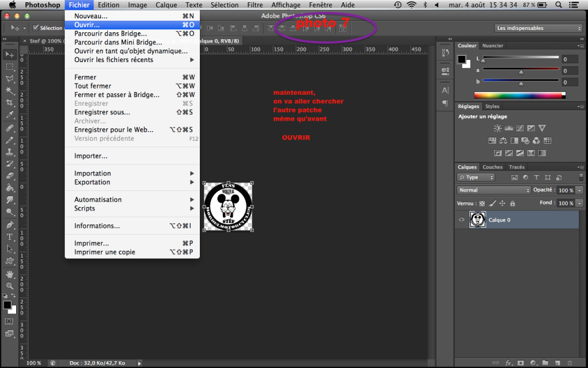Add a Brightness/Contrast adjustment
This screenshot has height=368, width=588.
tap(497, 128)
